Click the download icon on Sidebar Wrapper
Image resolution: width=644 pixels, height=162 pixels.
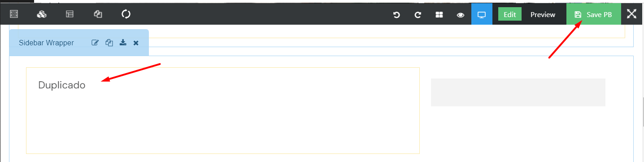pyautogui.click(x=123, y=43)
